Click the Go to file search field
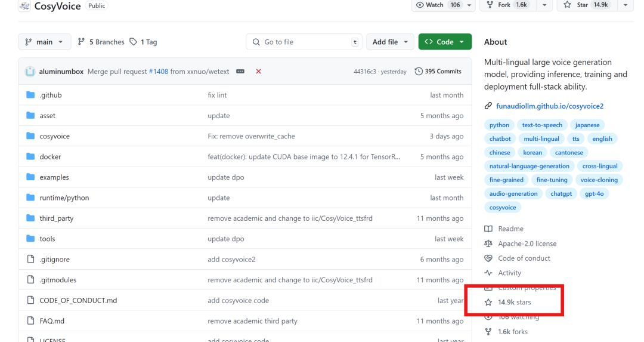The image size is (644, 342). click(304, 42)
